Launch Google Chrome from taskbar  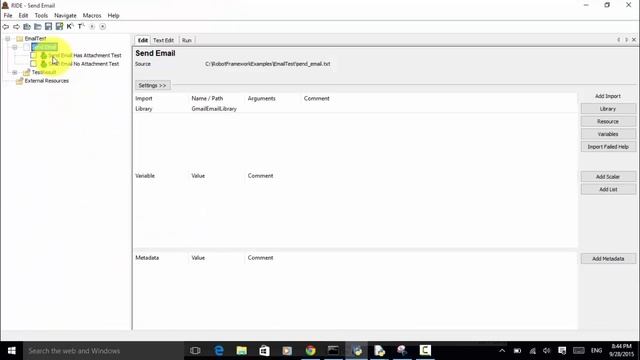(x=310, y=351)
